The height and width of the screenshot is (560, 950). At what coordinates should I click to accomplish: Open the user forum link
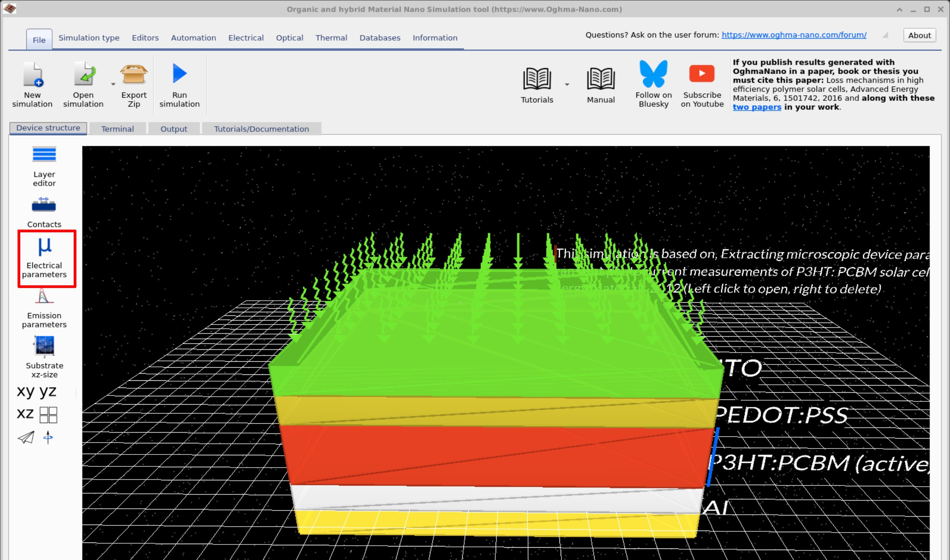[794, 35]
